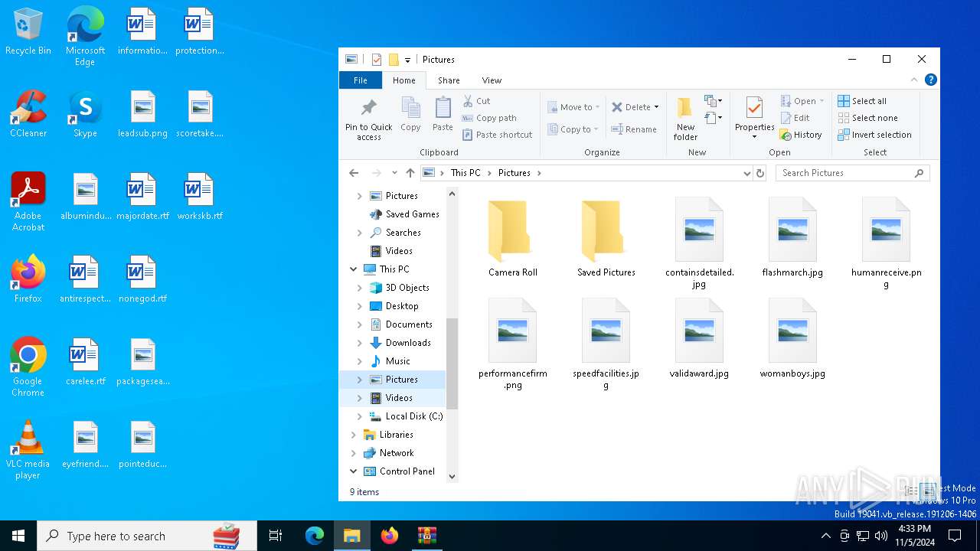Open Explorer Help icon
Image resolution: width=980 pixels, height=551 pixels.
click(931, 80)
